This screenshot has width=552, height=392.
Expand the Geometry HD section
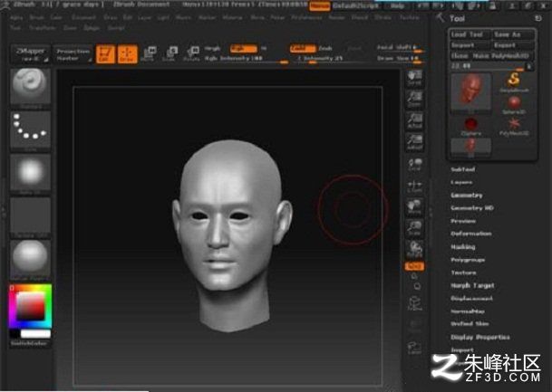click(472, 208)
